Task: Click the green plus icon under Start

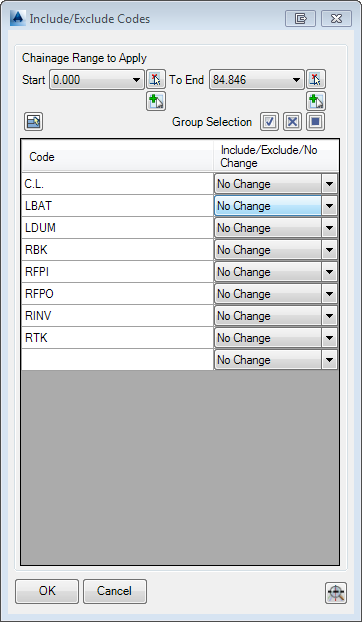Action: [x=156, y=101]
